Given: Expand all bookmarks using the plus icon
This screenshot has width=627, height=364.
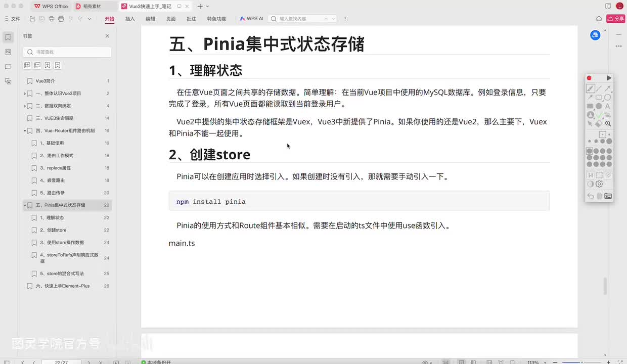Looking at the screenshot, I should 27,65.
